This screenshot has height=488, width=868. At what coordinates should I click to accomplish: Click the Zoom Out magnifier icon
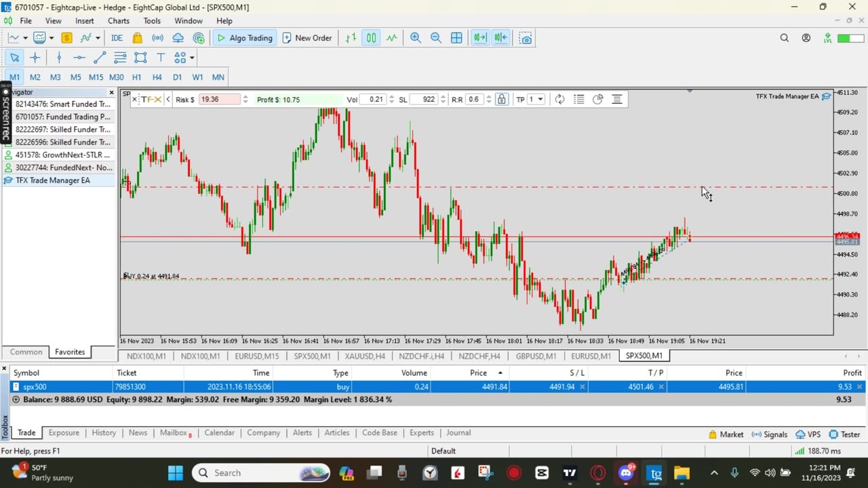click(435, 38)
